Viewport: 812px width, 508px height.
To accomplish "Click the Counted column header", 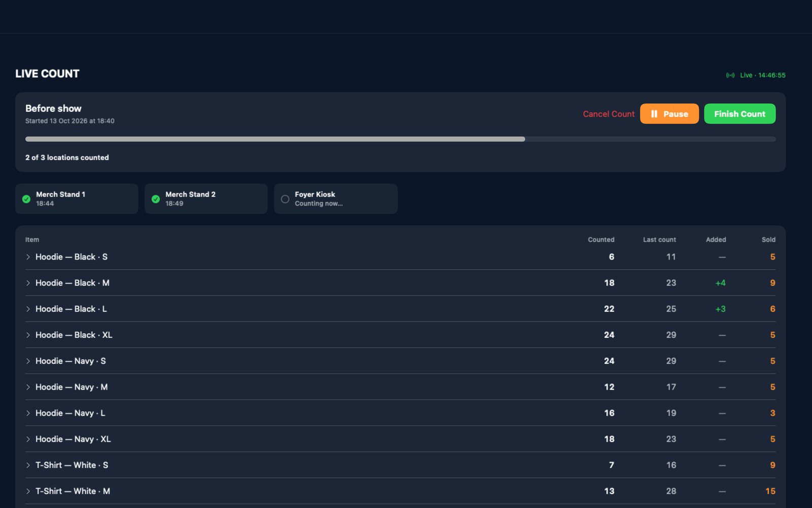I will coord(601,240).
